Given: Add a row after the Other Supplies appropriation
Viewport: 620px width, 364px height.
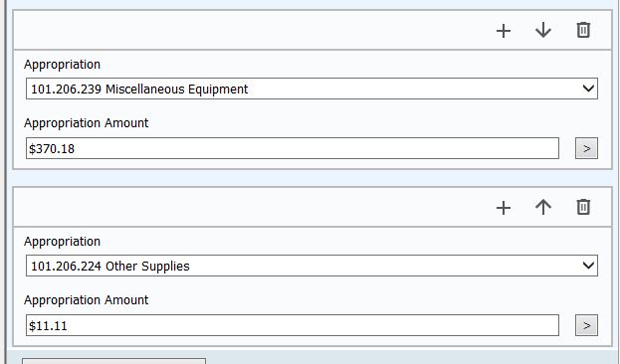Looking at the screenshot, I should [504, 208].
